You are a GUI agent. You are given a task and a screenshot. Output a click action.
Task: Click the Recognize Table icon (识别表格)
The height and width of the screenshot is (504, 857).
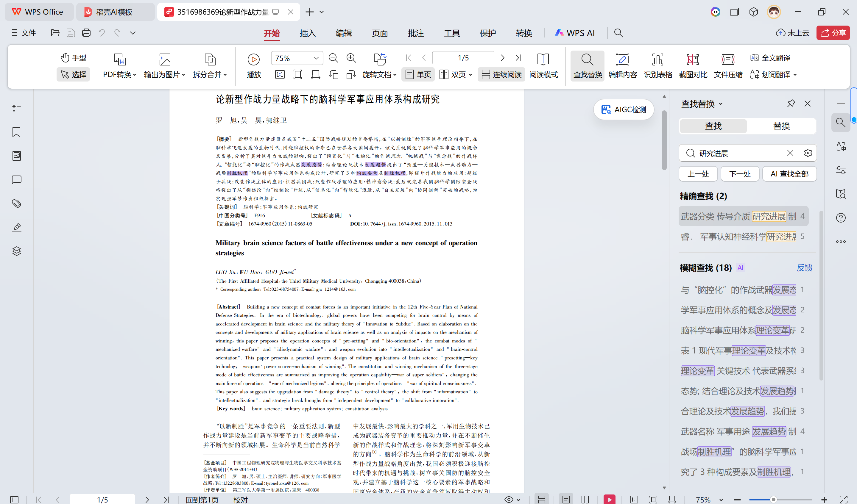click(x=658, y=66)
